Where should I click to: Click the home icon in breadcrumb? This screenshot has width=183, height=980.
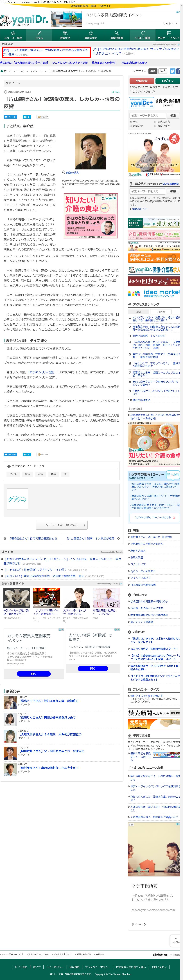[x=2, y=71]
